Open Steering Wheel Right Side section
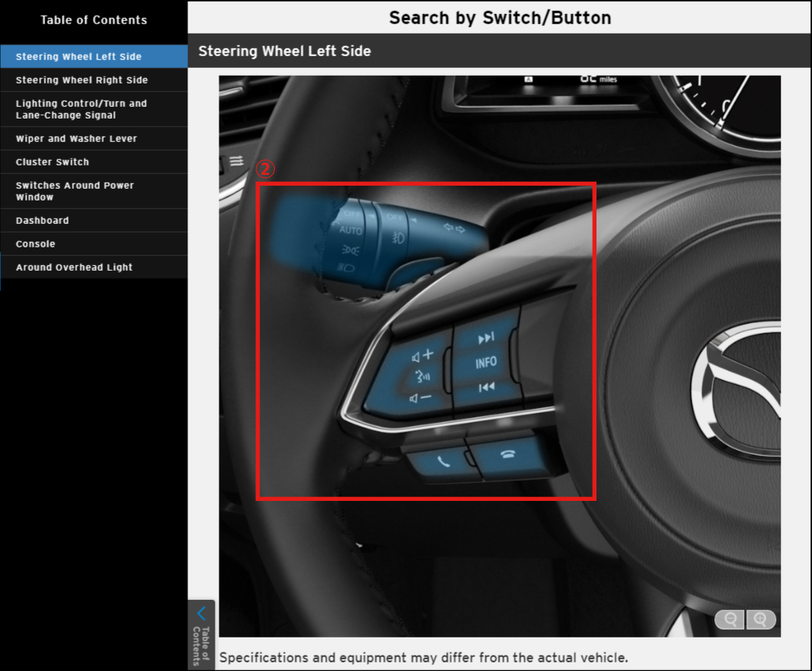 82,80
